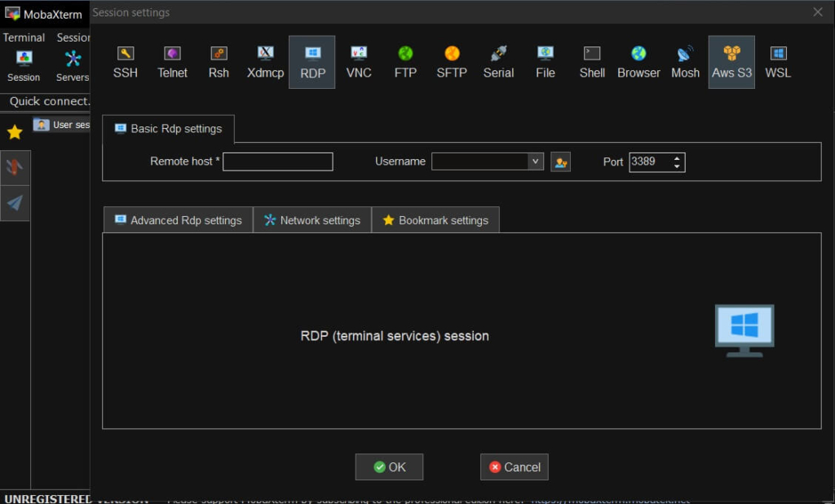Close the Session settings dialog
Viewport: 835px width, 504px height.
[818, 12]
